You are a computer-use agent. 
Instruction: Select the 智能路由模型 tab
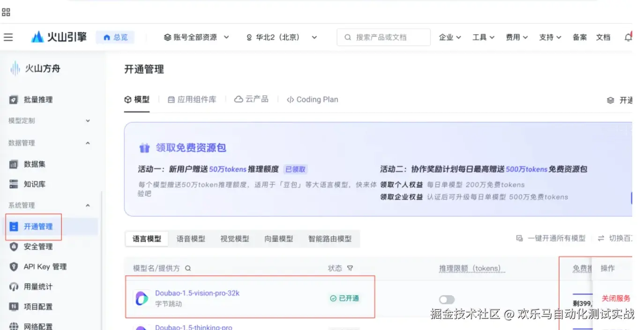tap(330, 239)
